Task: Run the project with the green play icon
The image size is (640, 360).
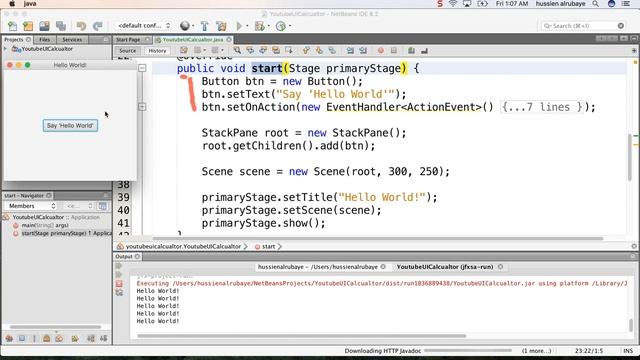Action: pyautogui.click(x=239, y=26)
